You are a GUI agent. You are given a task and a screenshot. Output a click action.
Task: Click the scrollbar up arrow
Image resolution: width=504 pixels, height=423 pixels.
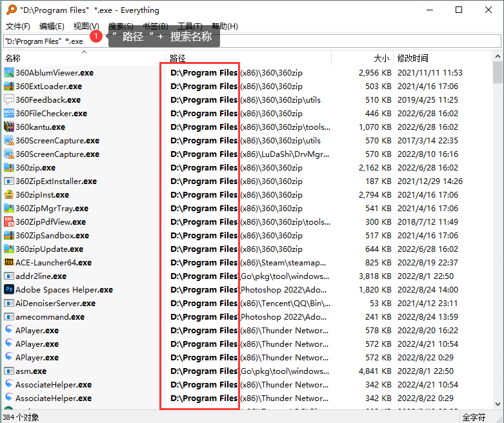point(498,56)
